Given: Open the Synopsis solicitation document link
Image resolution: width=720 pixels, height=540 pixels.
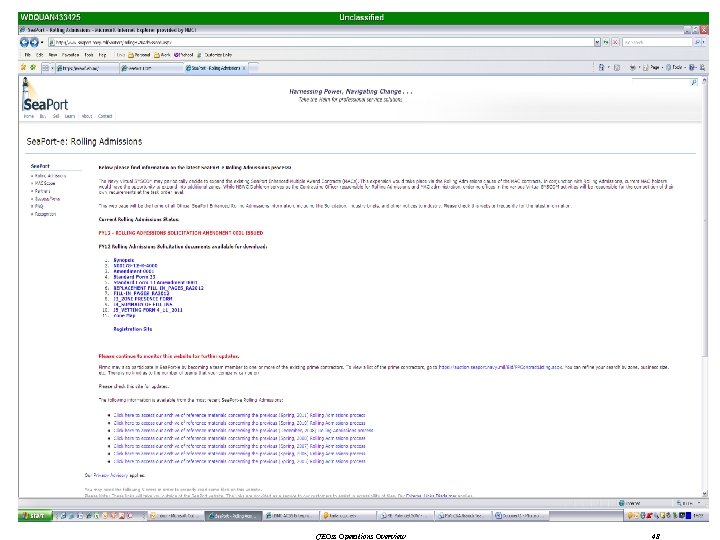Looking at the screenshot, I should [x=124, y=260].
